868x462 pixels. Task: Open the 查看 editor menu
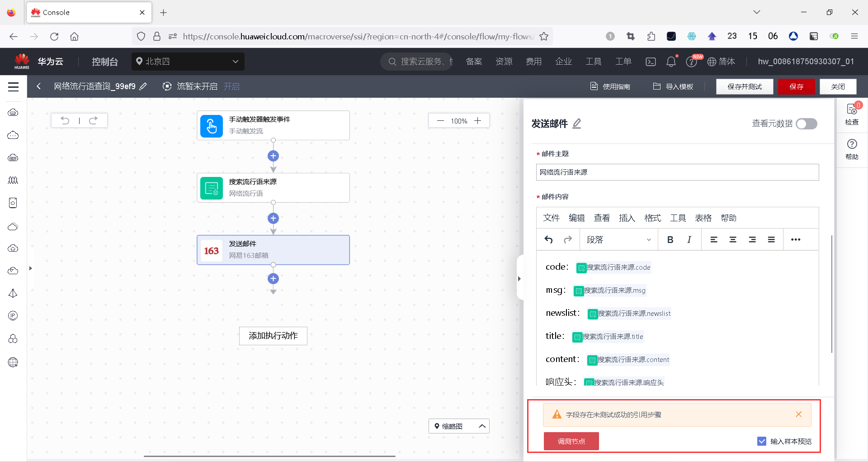tap(602, 218)
